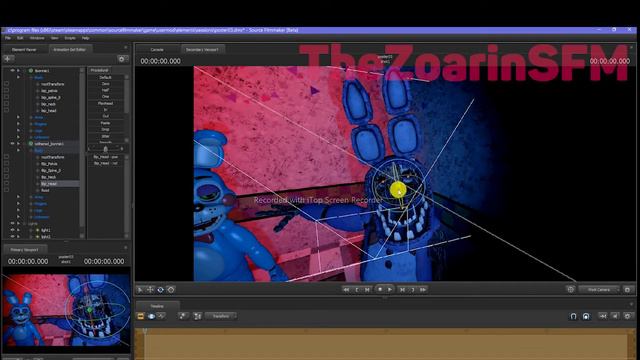Step forward one frame
Viewport: 640px width, 360px height.
[x=402, y=289]
